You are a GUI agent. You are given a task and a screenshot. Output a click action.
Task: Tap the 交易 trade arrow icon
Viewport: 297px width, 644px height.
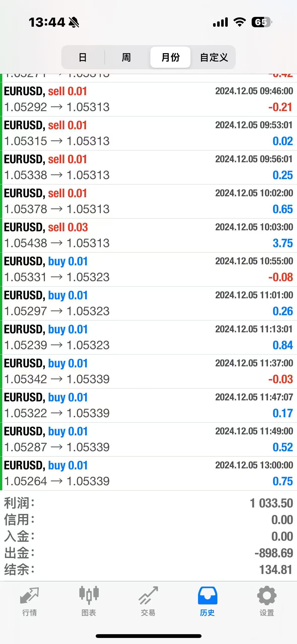(148, 596)
